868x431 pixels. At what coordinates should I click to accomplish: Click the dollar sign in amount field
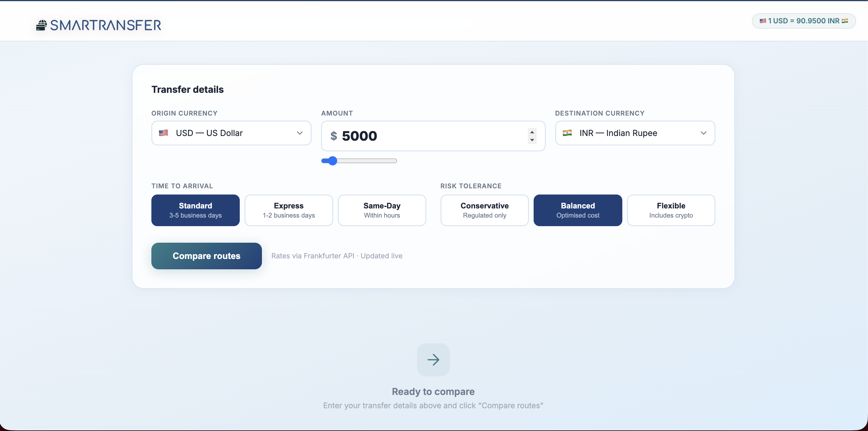(x=333, y=136)
